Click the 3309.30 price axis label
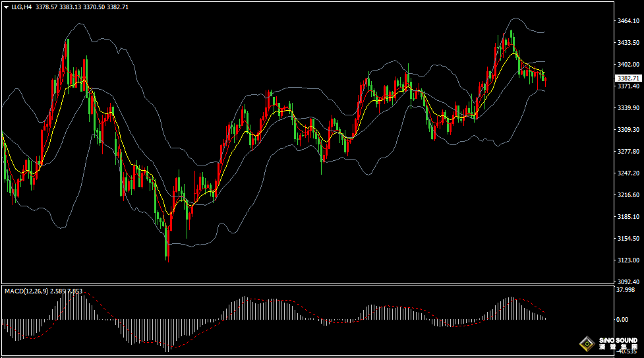Viewport: 644px width, 358px height. [628, 130]
